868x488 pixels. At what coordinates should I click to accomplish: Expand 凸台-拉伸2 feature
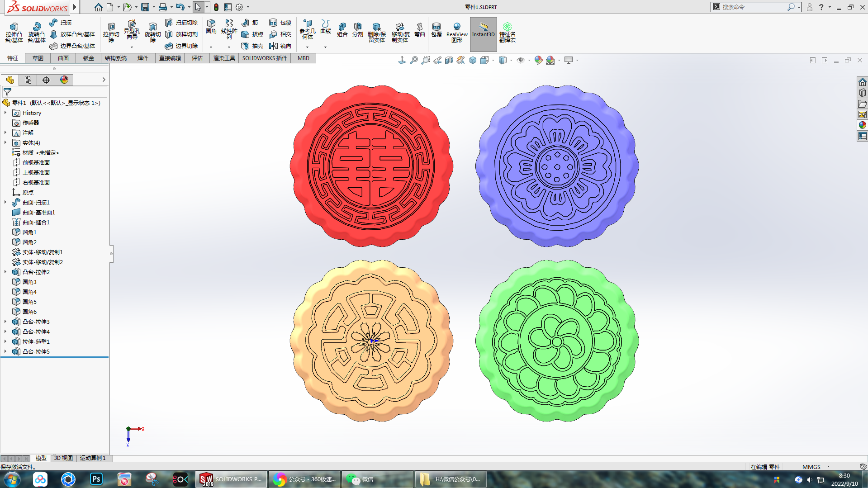pos(5,272)
